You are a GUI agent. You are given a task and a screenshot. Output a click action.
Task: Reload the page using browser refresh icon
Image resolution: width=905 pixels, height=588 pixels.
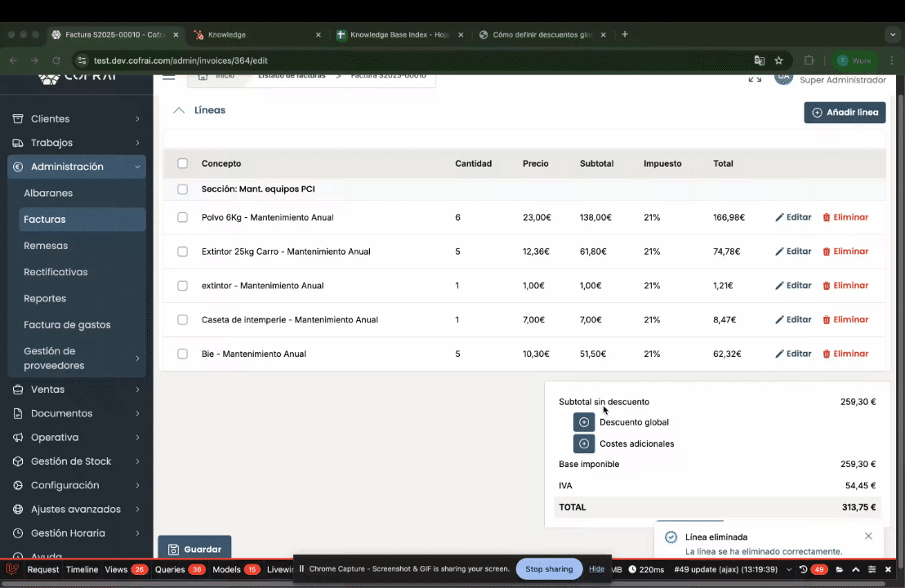pyautogui.click(x=56, y=60)
